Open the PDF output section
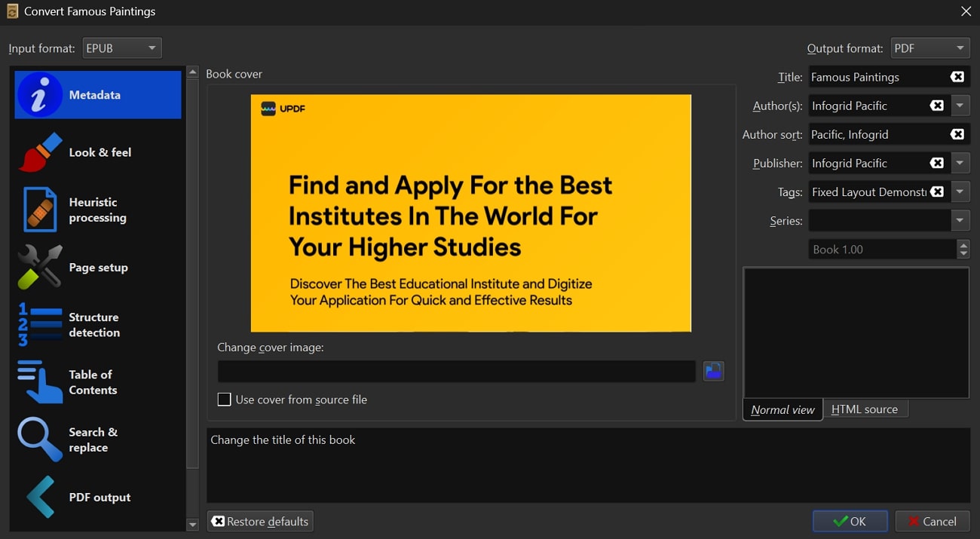The image size is (980, 539). point(98,497)
